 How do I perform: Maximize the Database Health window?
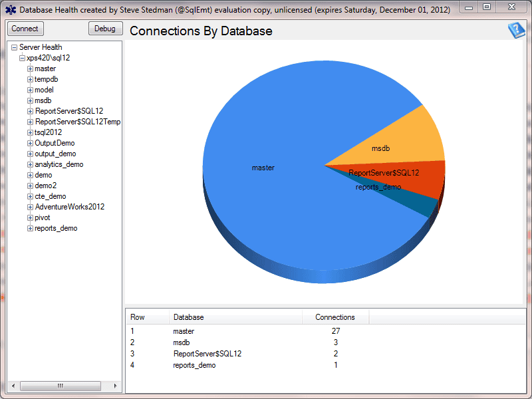pos(487,7)
